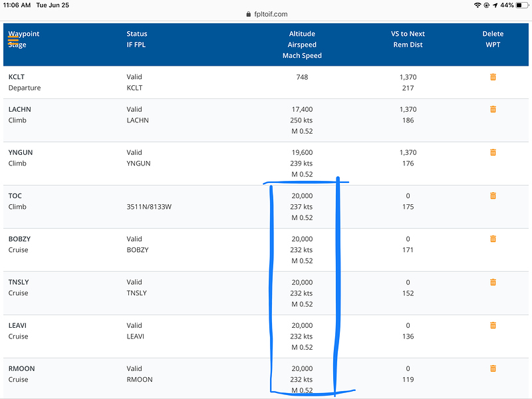Delete the TOC waypoint via its trash icon
532x399 pixels.
[x=493, y=196]
